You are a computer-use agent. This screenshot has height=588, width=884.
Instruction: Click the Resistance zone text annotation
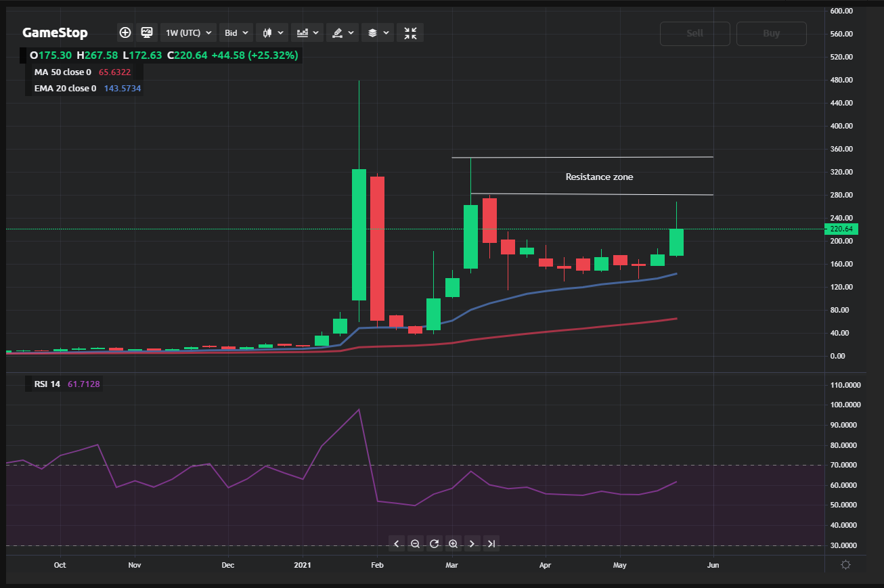[599, 177]
